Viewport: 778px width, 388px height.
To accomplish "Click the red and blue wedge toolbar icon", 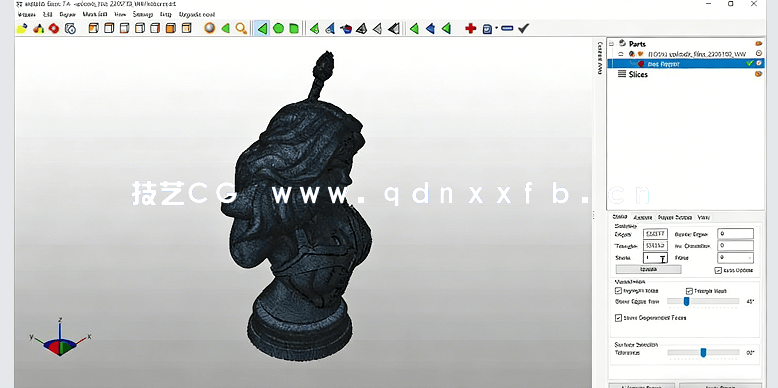I will [x=346, y=28].
